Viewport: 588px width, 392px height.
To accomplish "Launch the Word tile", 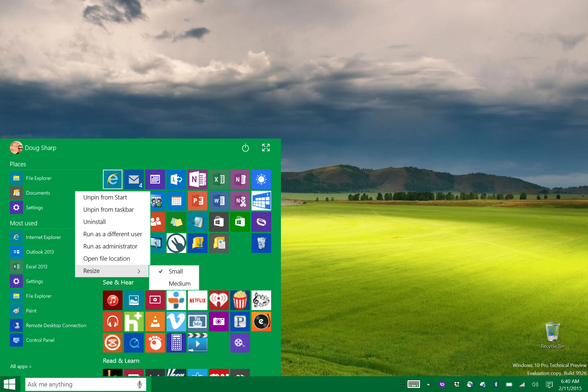I will tap(219, 201).
